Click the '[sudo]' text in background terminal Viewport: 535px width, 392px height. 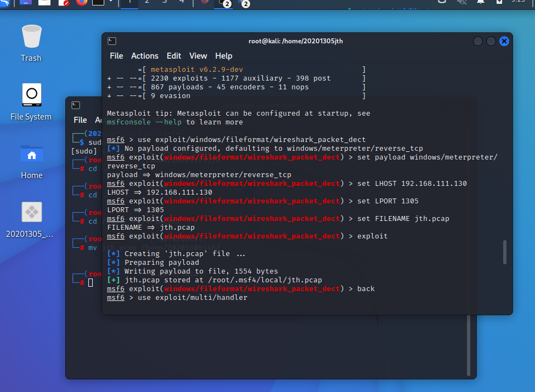84,151
